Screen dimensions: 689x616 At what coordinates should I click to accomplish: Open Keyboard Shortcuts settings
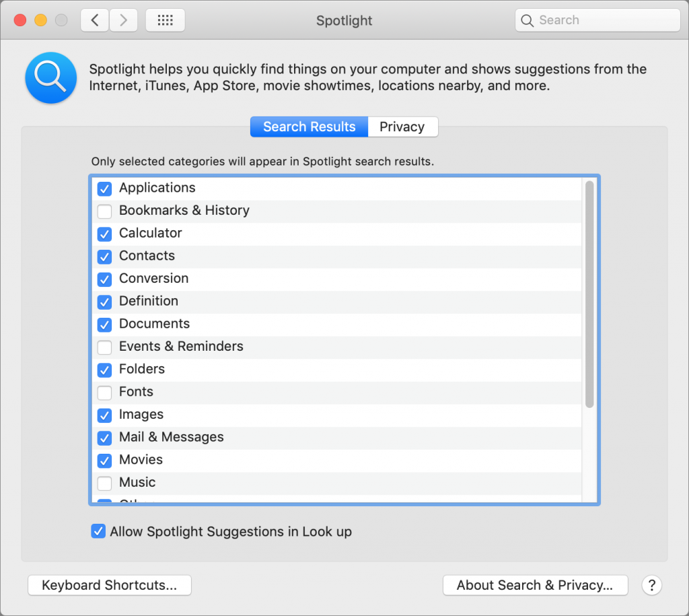110,585
